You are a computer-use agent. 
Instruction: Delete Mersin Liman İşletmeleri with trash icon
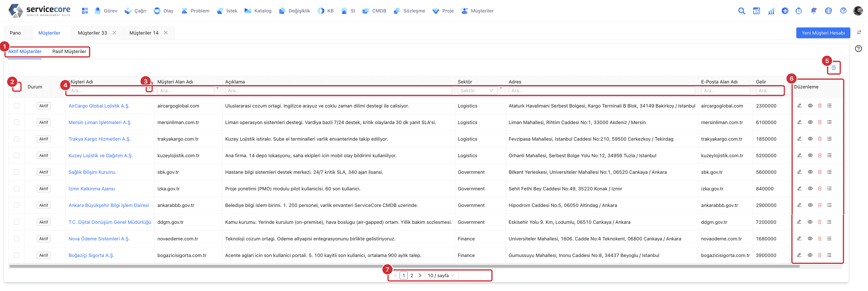(820, 122)
